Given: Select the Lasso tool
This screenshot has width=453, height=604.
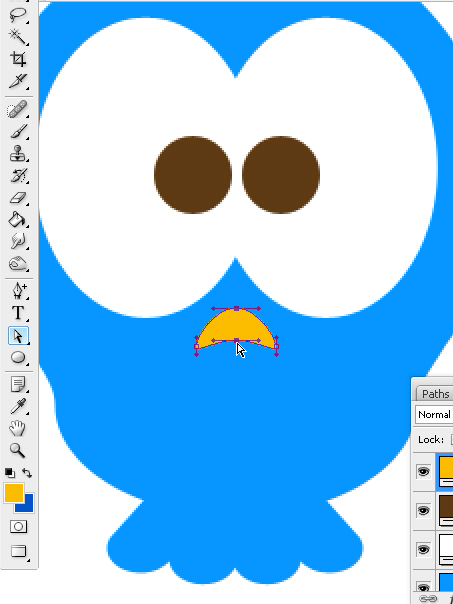Looking at the screenshot, I should point(18,15).
